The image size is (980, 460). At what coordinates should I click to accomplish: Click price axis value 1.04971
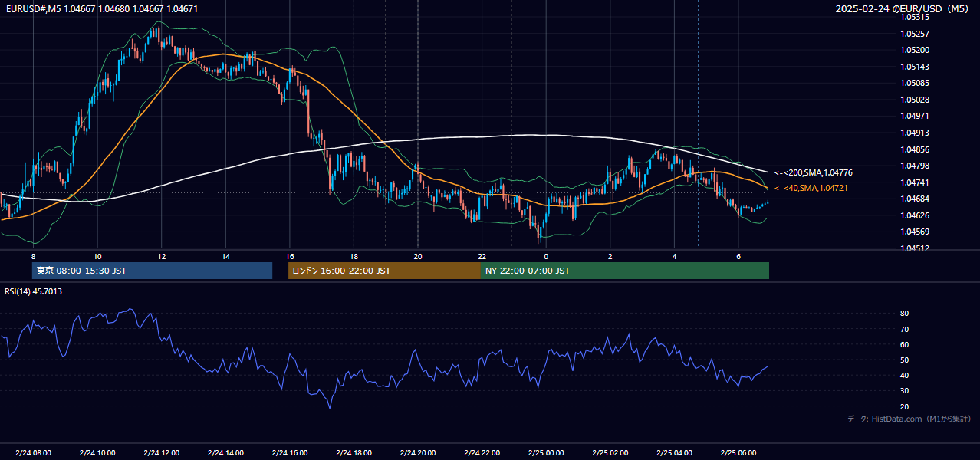coord(915,116)
